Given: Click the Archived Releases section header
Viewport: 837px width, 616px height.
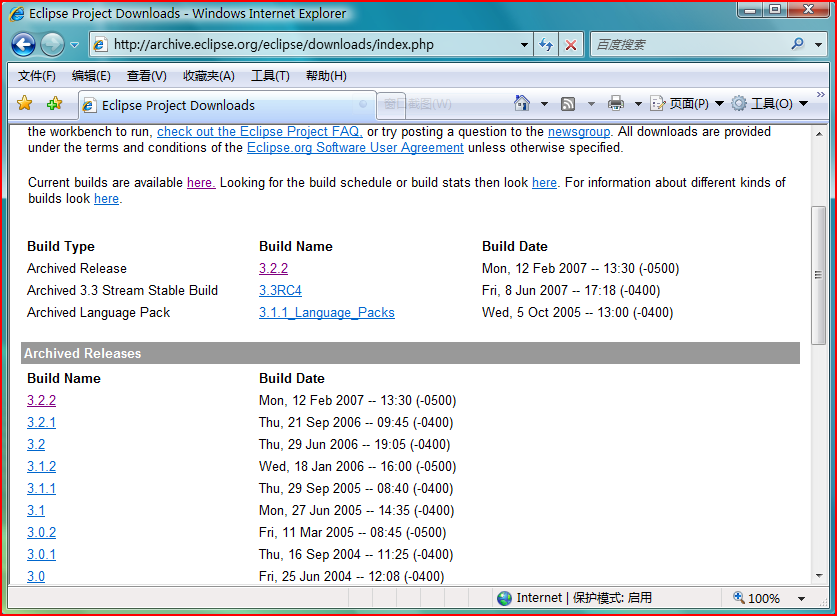Looking at the screenshot, I should (410, 353).
